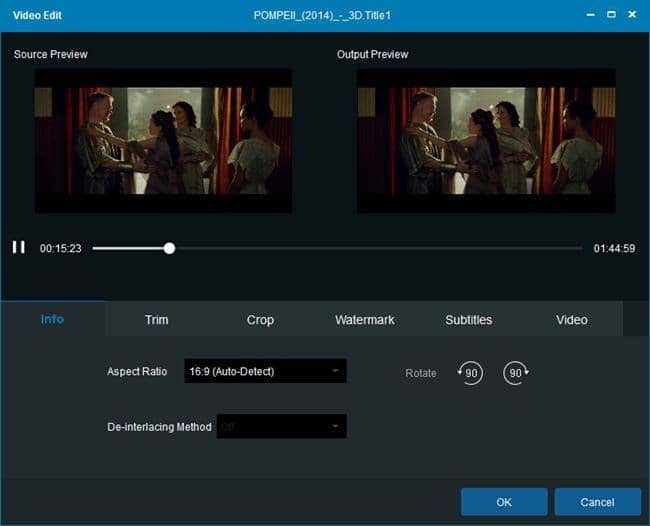Seek further ahead on the playback track
The image size is (650, 526).
tap(378, 248)
